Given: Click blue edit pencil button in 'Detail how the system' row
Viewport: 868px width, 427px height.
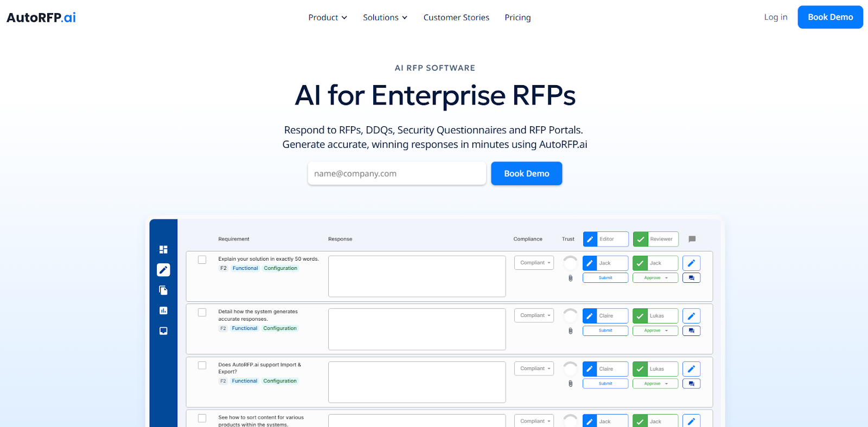Looking at the screenshot, I should click(x=691, y=316).
